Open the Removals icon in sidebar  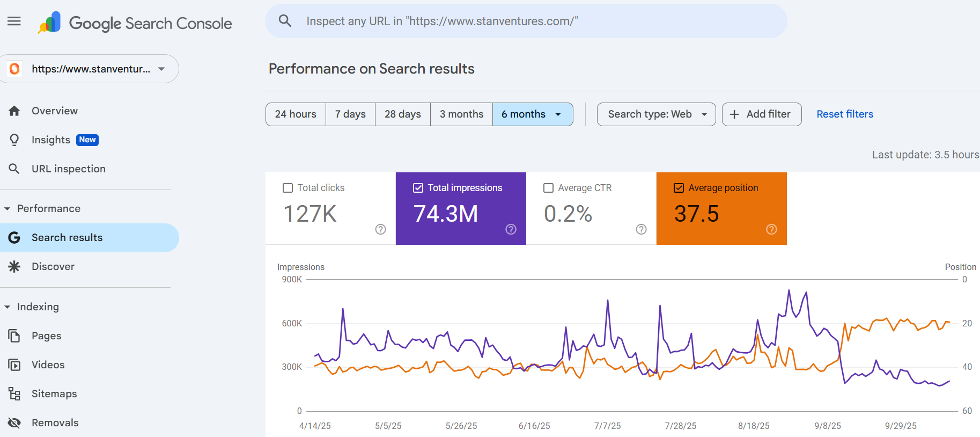pyautogui.click(x=14, y=423)
